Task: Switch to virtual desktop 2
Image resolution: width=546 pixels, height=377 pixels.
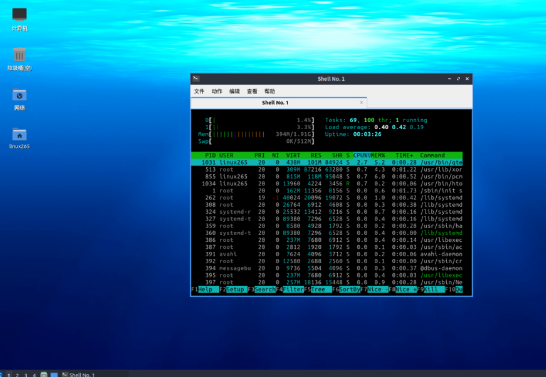Action: click(x=17, y=375)
